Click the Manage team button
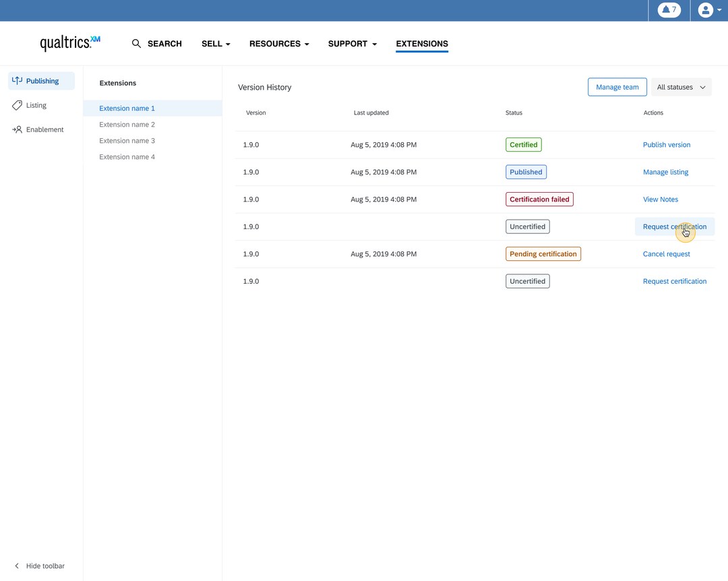Viewport: 728px width, 581px height. click(x=617, y=88)
